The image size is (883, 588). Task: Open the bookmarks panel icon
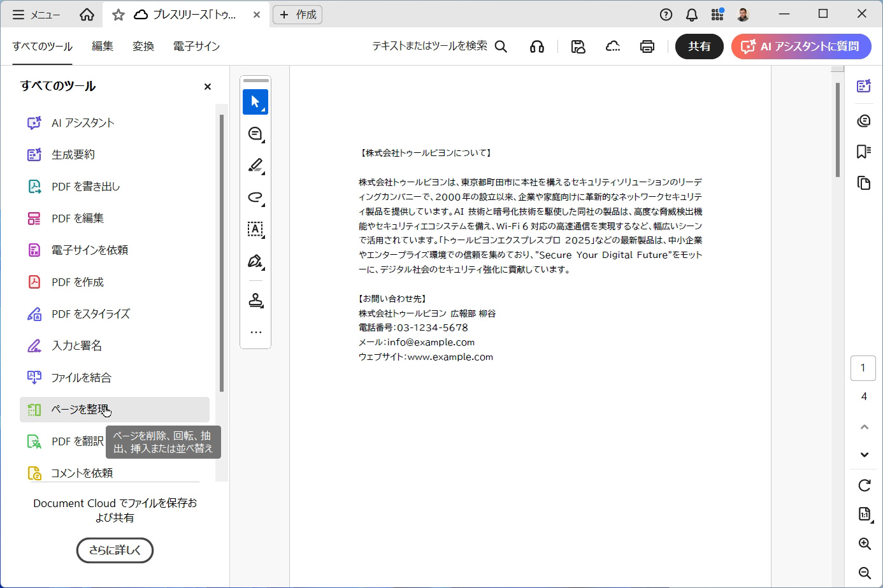(x=863, y=152)
